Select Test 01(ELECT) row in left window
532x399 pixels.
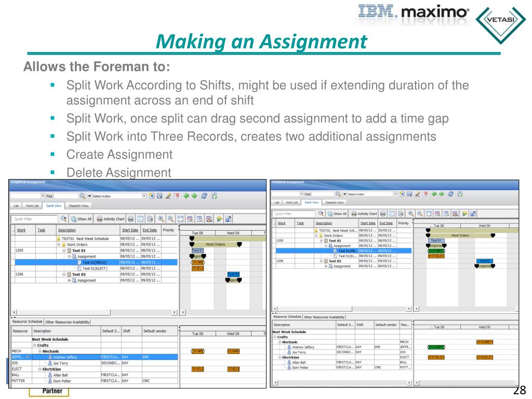pos(95,269)
